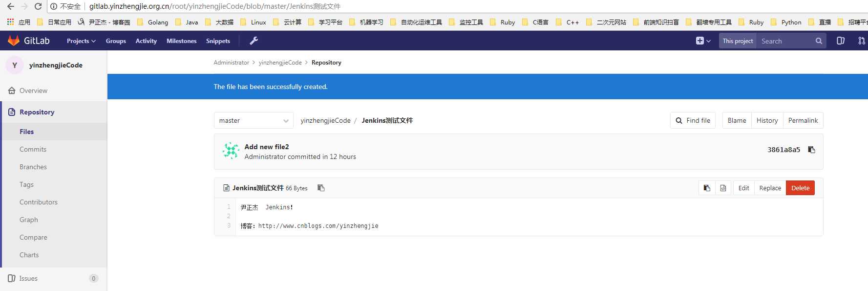Copy source to clipboard button
Image resolution: width=868 pixels, height=291 pixels.
tap(707, 188)
